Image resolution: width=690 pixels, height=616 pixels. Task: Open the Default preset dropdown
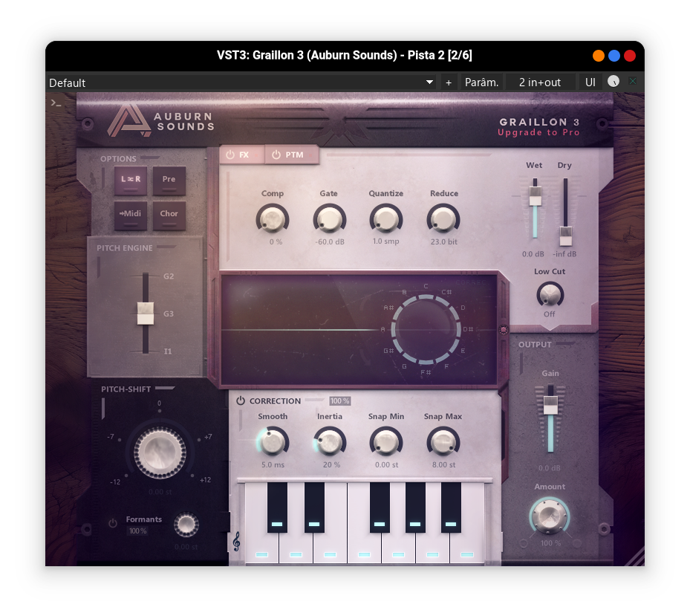(x=241, y=82)
